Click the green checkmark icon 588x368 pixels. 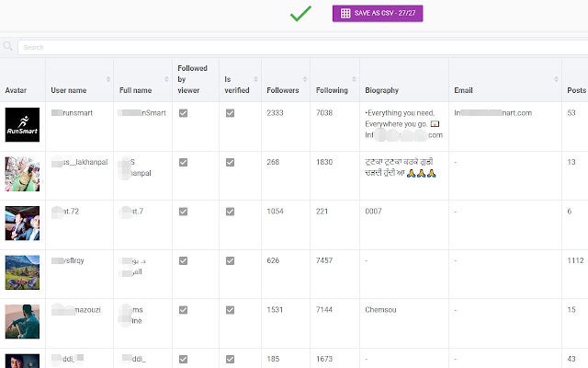300,14
